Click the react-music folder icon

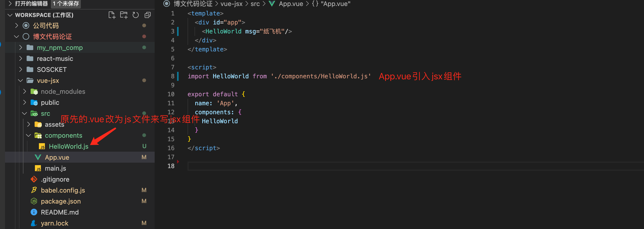point(30,59)
